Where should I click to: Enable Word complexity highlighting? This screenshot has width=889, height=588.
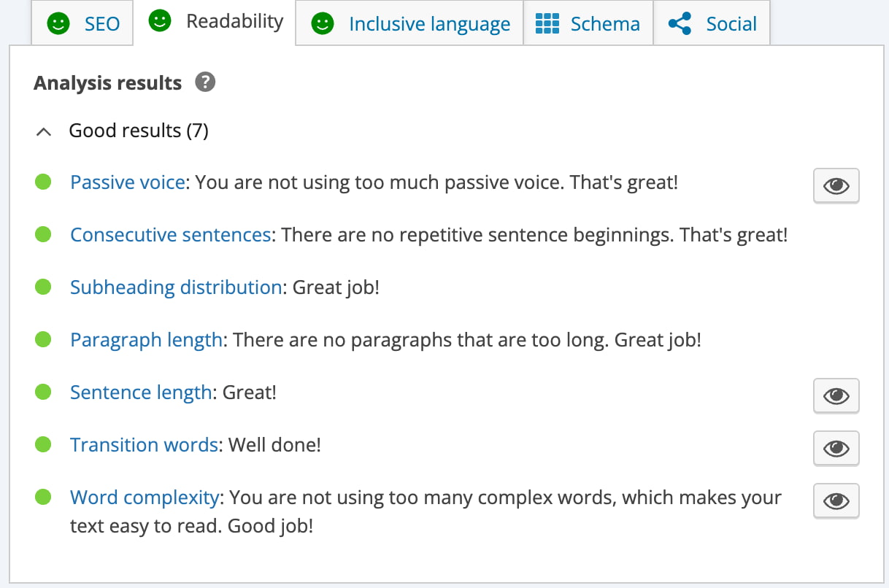pos(836,500)
